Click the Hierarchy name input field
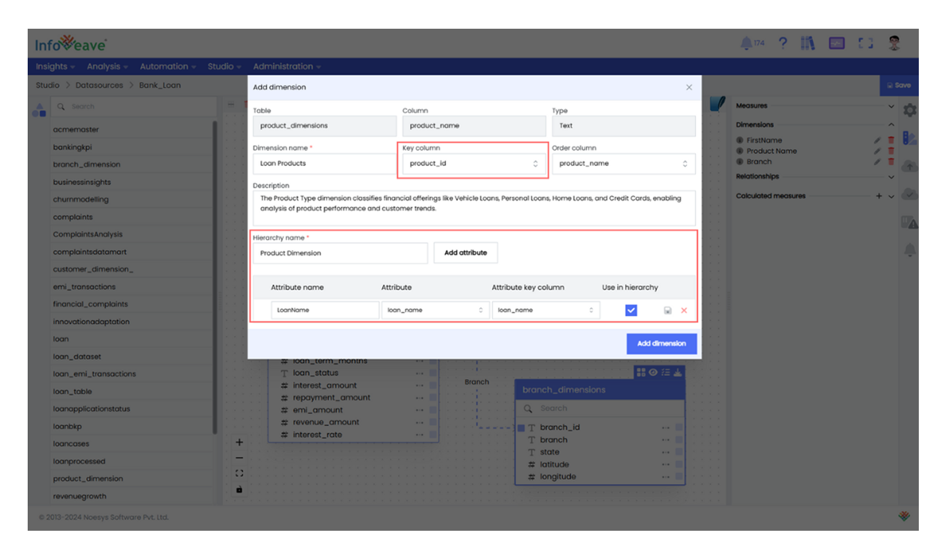Image resolution: width=946 pixels, height=560 pixels. click(340, 253)
